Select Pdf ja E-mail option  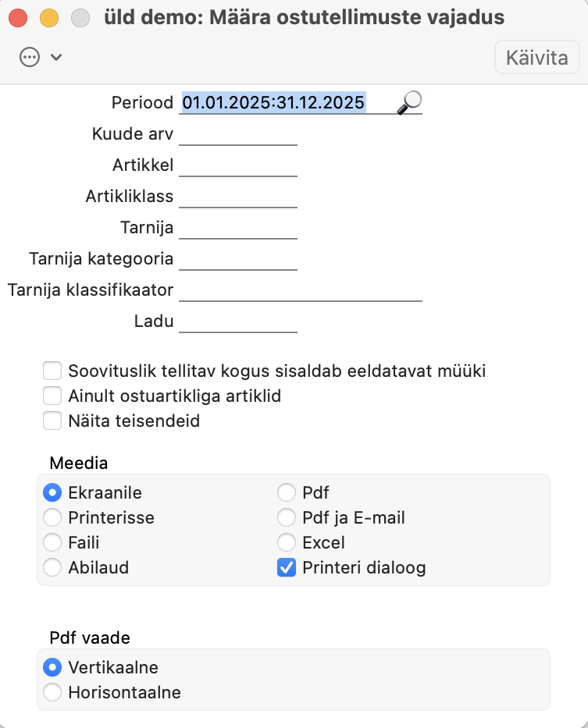pyautogui.click(x=287, y=517)
